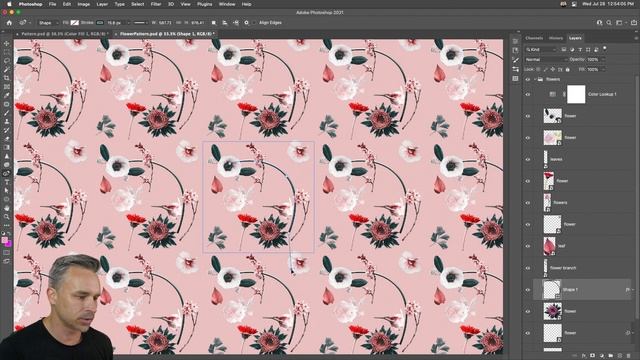Lock transparent pixels in Layers panel
The image size is (640, 360).
(538, 69)
